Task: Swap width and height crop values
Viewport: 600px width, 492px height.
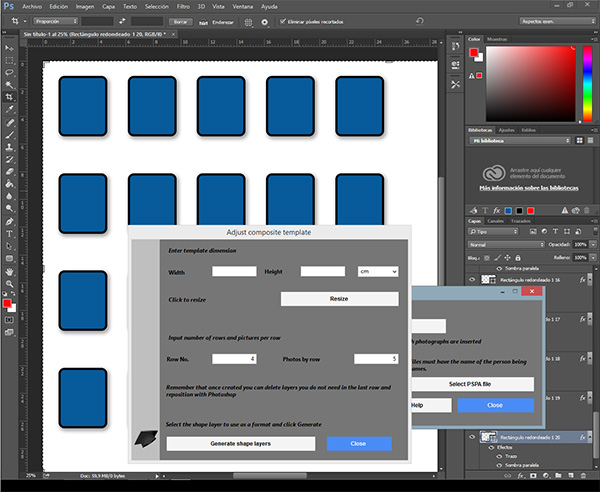Action: [122, 21]
